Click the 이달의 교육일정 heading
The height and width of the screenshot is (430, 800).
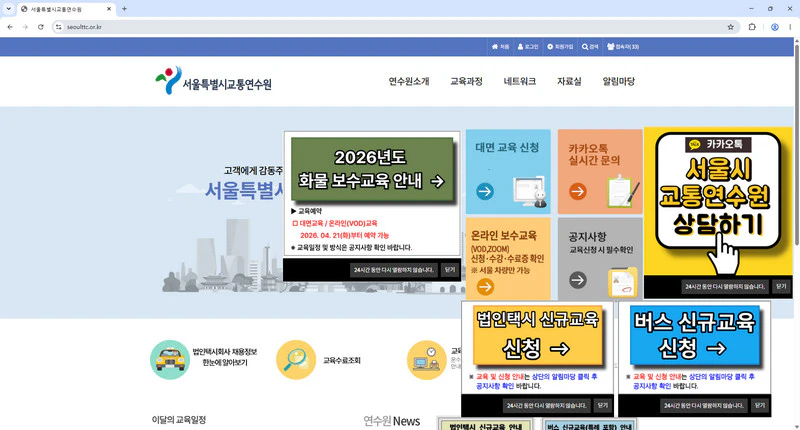(179, 420)
